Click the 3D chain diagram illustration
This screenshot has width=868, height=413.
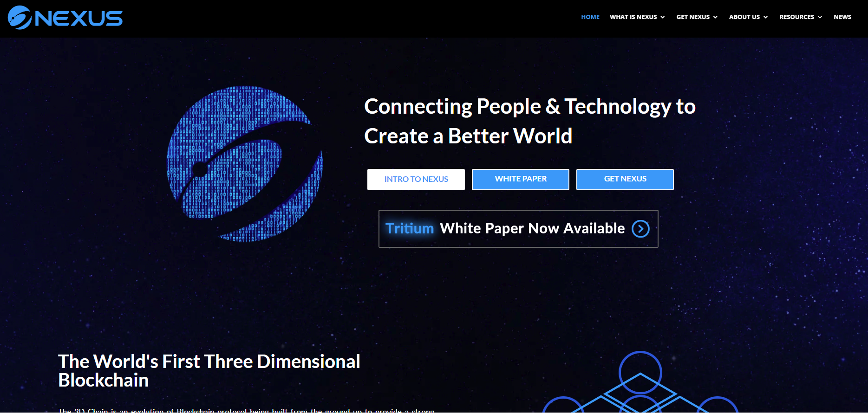tap(640, 382)
